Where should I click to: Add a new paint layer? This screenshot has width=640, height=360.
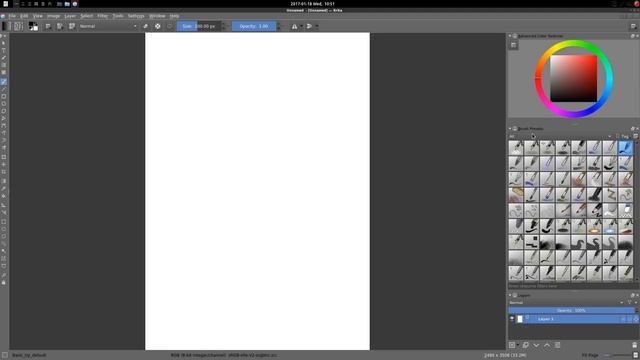click(x=512, y=345)
